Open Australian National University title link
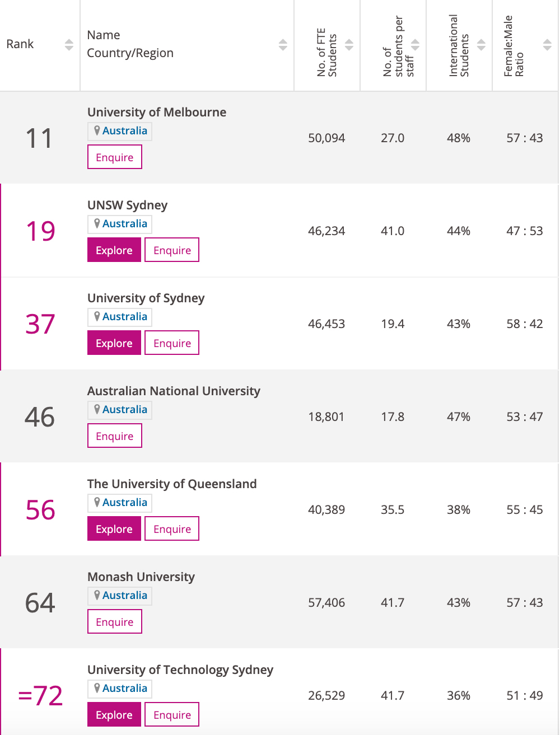The width and height of the screenshot is (560, 735). [x=174, y=391]
